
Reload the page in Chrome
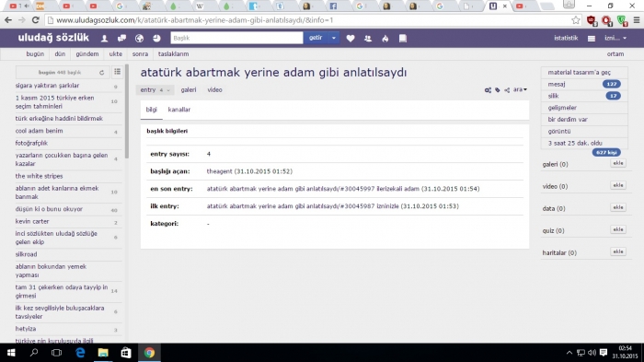[x=35, y=20]
